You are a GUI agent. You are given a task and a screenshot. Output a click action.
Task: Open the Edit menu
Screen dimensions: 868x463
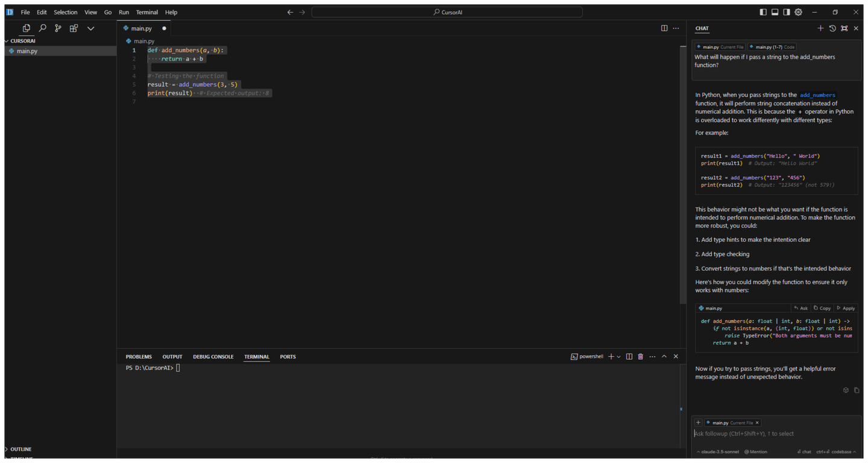click(x=42, y=12)
